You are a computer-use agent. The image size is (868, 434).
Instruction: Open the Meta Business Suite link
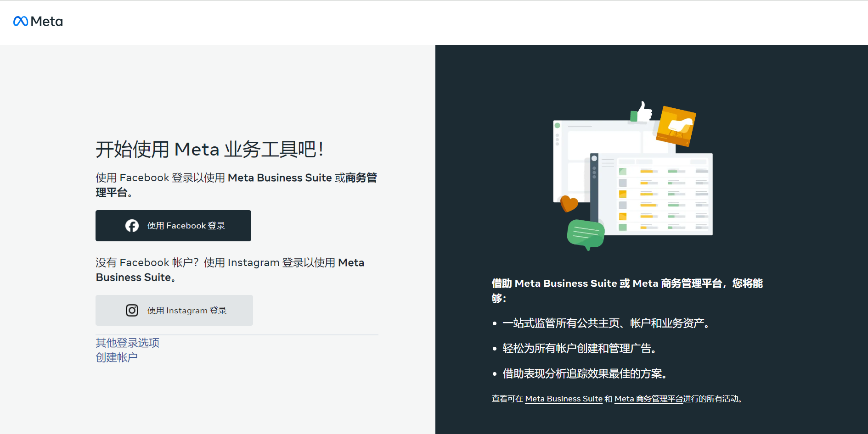pos(564,399)
